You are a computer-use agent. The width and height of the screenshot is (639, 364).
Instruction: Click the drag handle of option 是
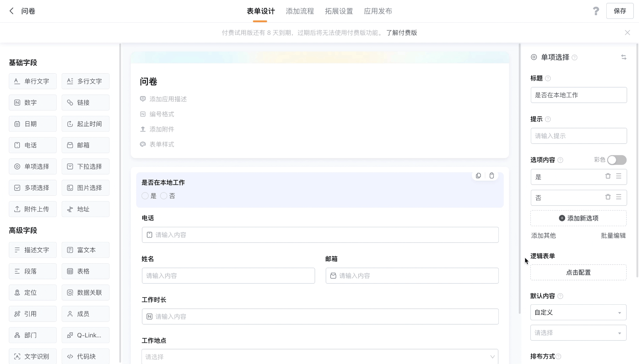click(x=619, y=176)
